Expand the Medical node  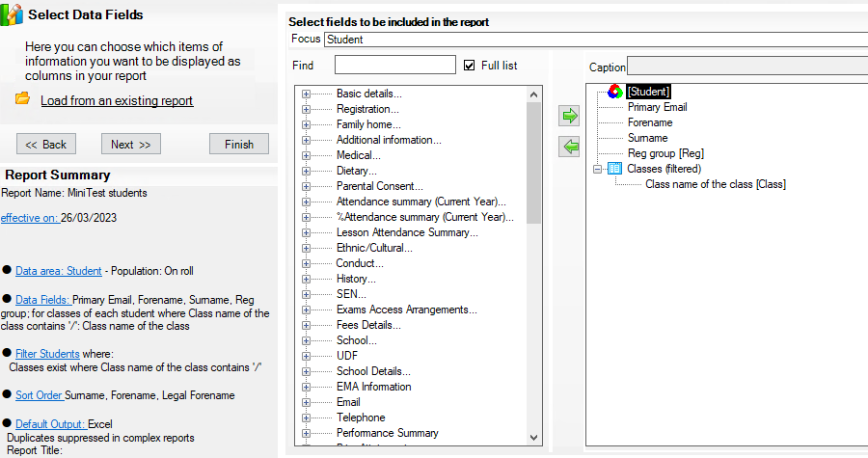click(306, 156)
